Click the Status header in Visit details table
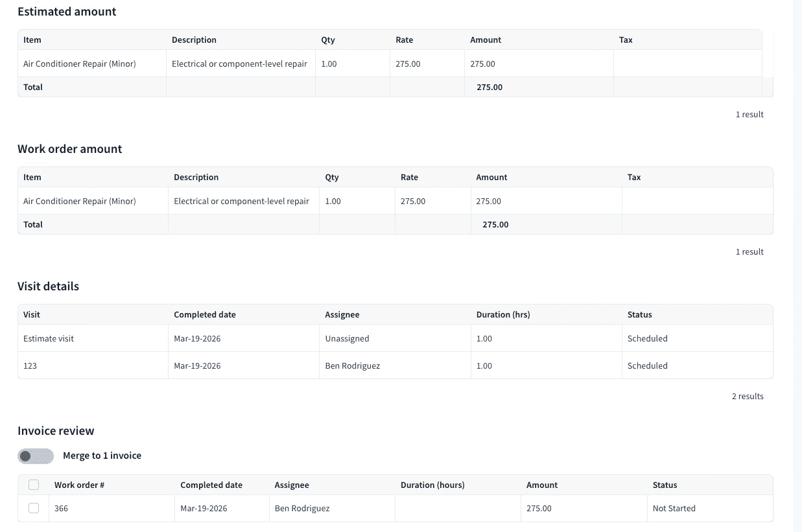This screenshot has width=802, height=532. click(640, 314)
